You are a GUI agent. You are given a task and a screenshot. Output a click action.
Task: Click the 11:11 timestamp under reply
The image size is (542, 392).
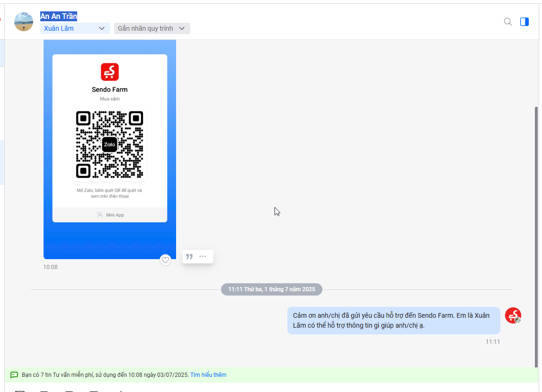493,341
